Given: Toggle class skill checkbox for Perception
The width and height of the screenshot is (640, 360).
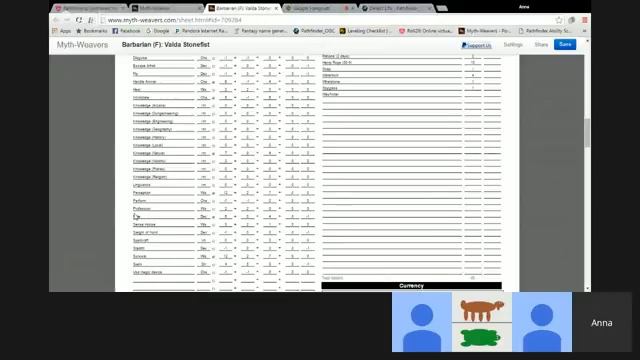Looking at the screenshot, I should pyautogui.click(x=213, y=193).
